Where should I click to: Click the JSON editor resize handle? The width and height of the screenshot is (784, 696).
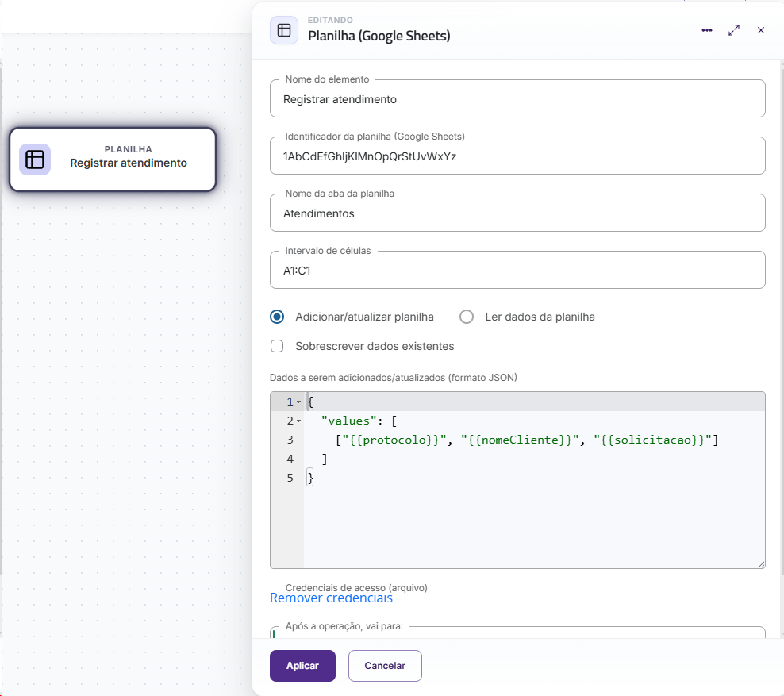coord(761,564)
